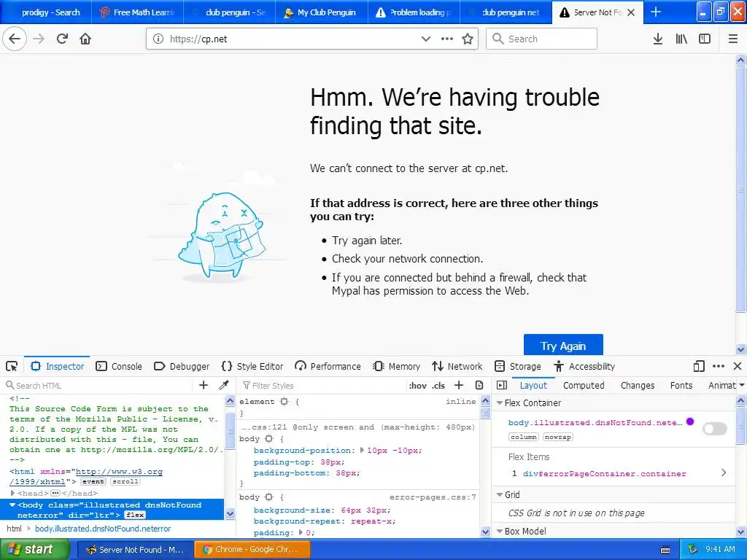Select the Computed sidebar tab

point(584,385)
